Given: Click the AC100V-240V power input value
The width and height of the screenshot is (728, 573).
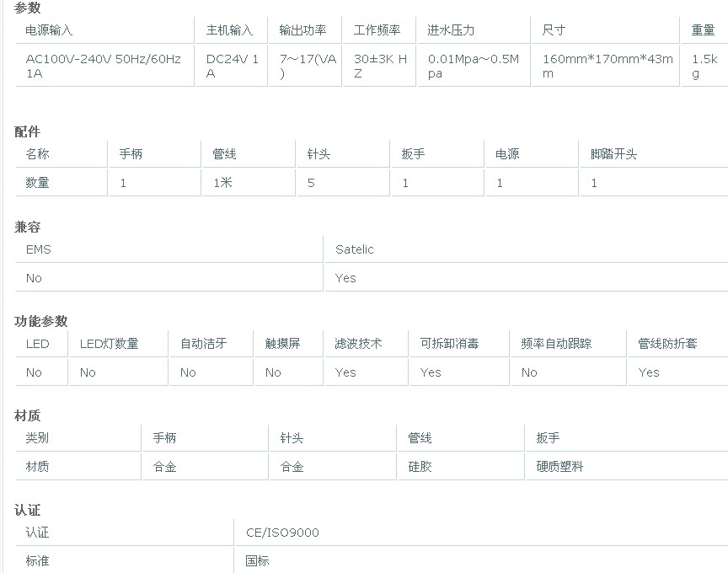Looking at the screenshot, I should tap(103, 66).
